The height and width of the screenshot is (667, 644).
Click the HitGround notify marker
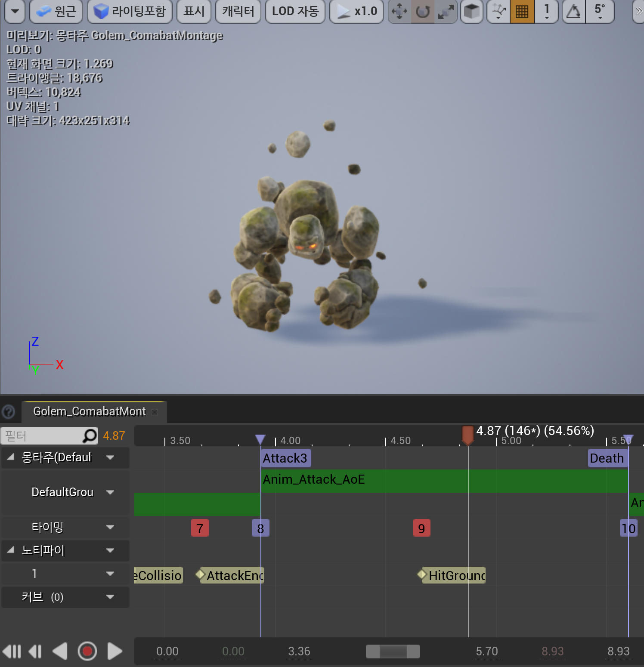click(x=451, y=575)
